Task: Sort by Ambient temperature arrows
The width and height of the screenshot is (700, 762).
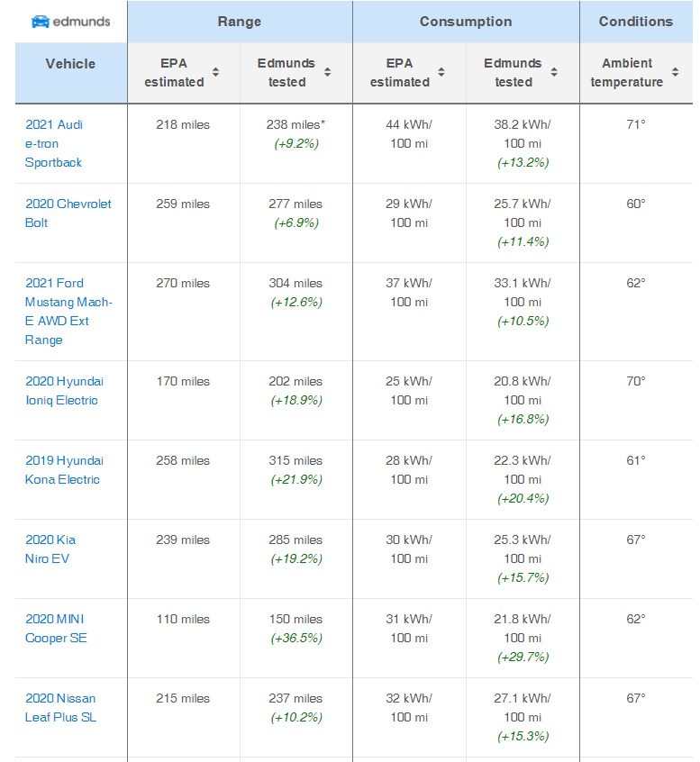Action: tap(675, 72)
